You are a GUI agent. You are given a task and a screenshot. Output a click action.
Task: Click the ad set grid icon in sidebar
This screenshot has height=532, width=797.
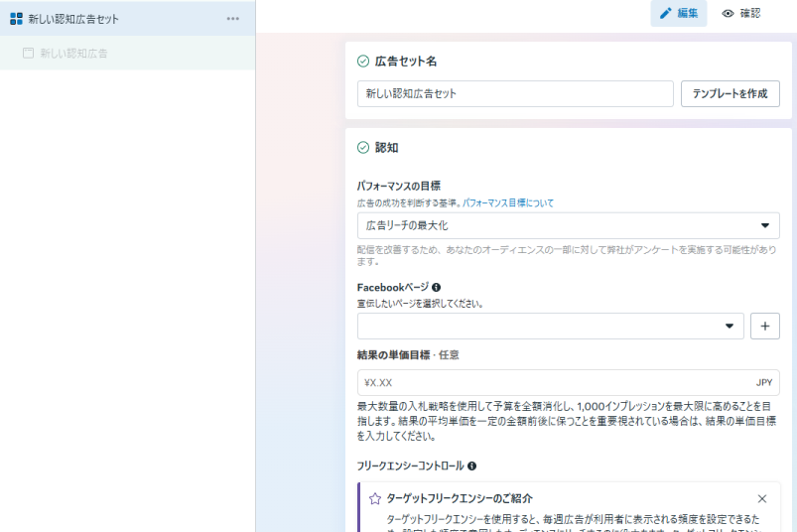click(16, 19)
